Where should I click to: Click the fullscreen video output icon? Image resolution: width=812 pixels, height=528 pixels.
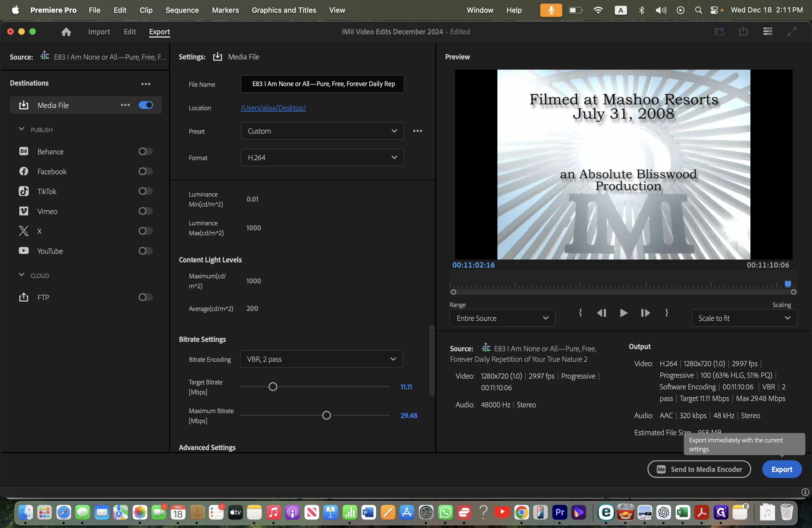(792, 31)
